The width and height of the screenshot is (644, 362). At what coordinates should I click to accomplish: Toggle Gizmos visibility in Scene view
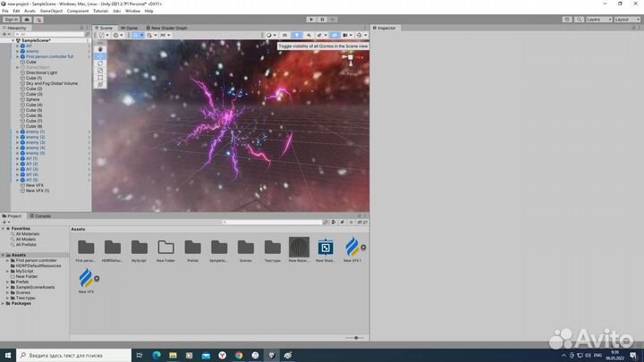(x=360, y=35)
